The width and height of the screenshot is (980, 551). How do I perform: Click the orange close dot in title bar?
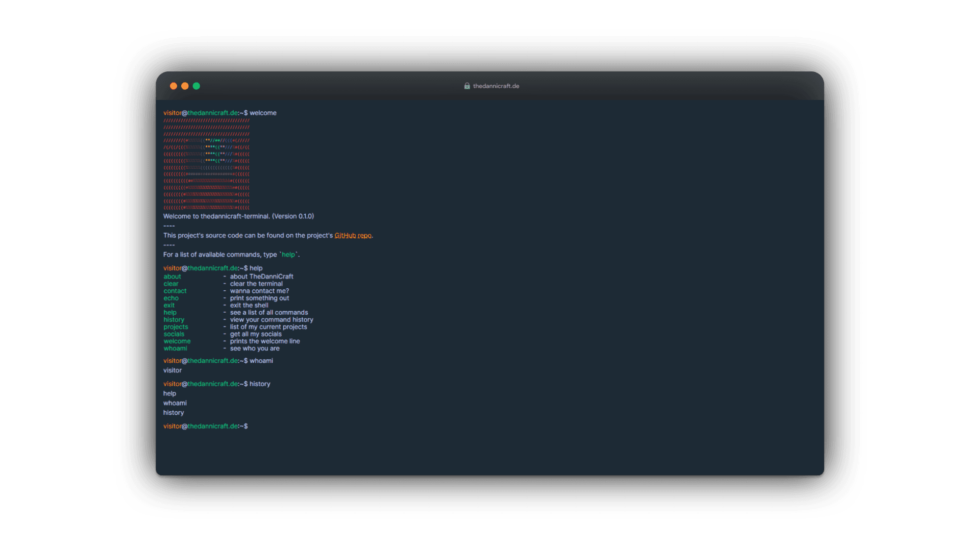[x=174, y=86]
